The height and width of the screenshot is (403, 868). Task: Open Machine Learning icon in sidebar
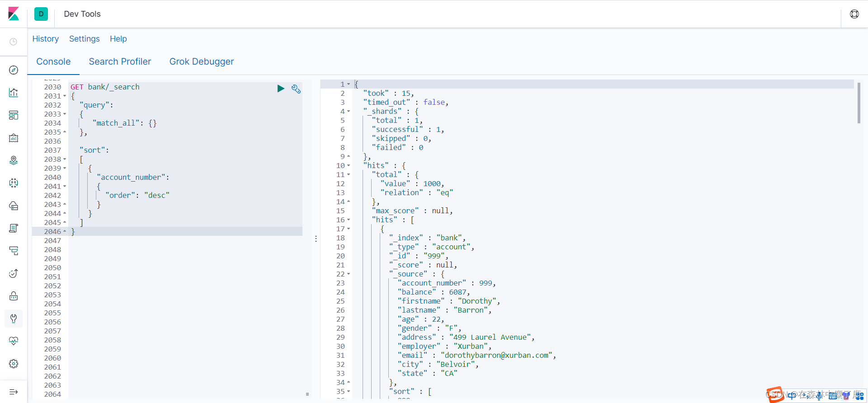coord(14,183)
